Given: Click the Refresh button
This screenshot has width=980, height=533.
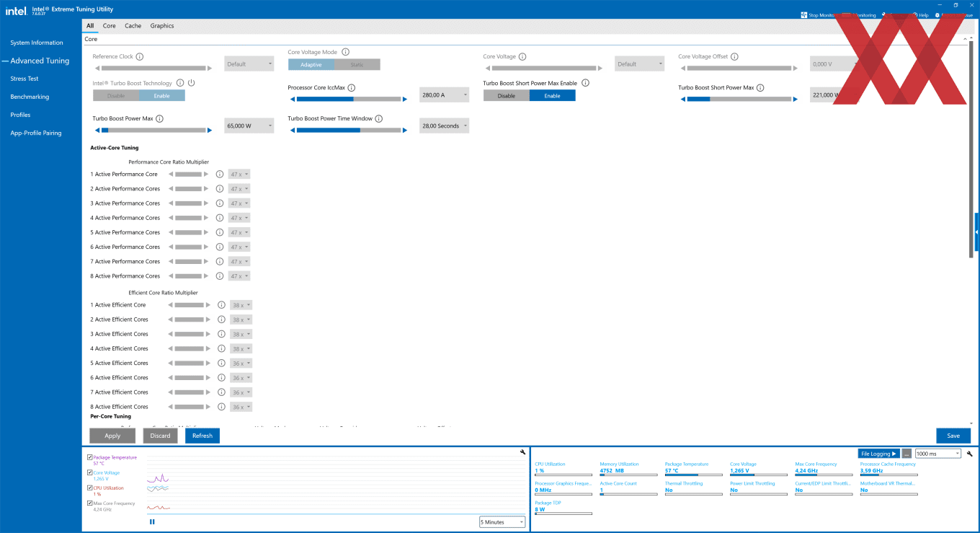Looking at the screenshot, I should pyautogui.click(x=202, y=436).
